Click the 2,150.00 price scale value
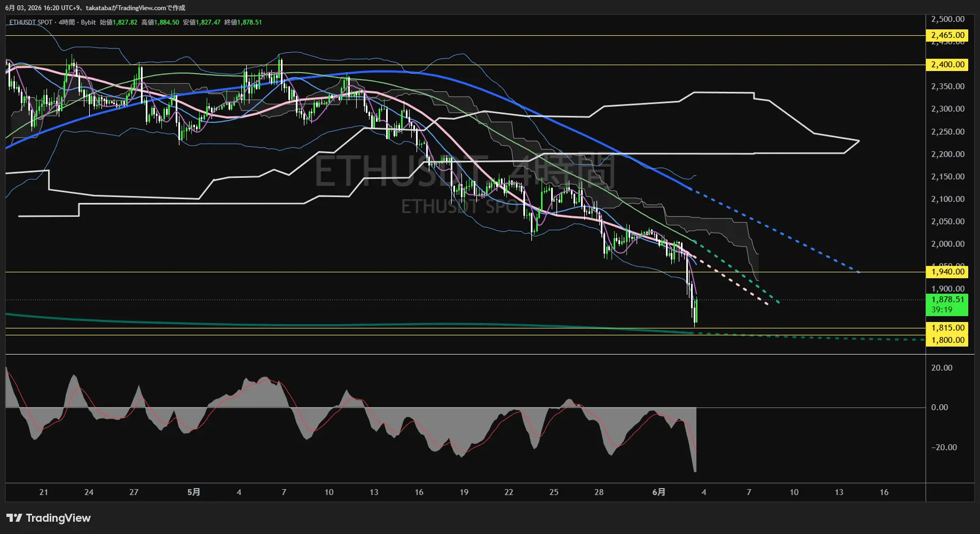The width and height of the screenshot is (980, 534). tap(947, 177)
